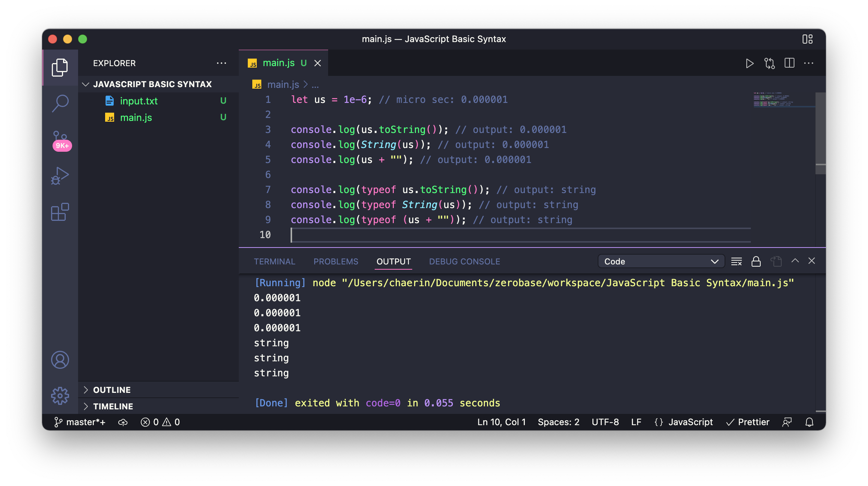Switch to the TERMINAL tab
The width and height of the screenshot is (868, 486).
tap(274, 261)
